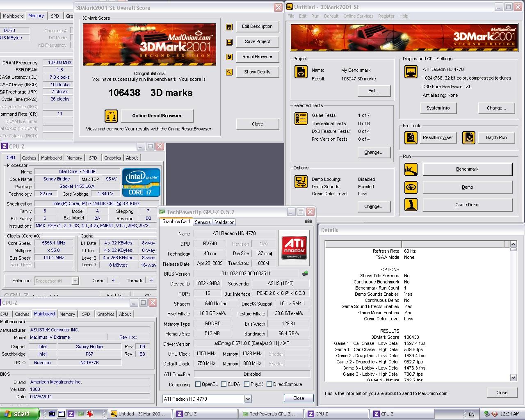This screenshot has width=525, height=420.
Task: Click the Benchmark run icon
Action: click(411, 169)
